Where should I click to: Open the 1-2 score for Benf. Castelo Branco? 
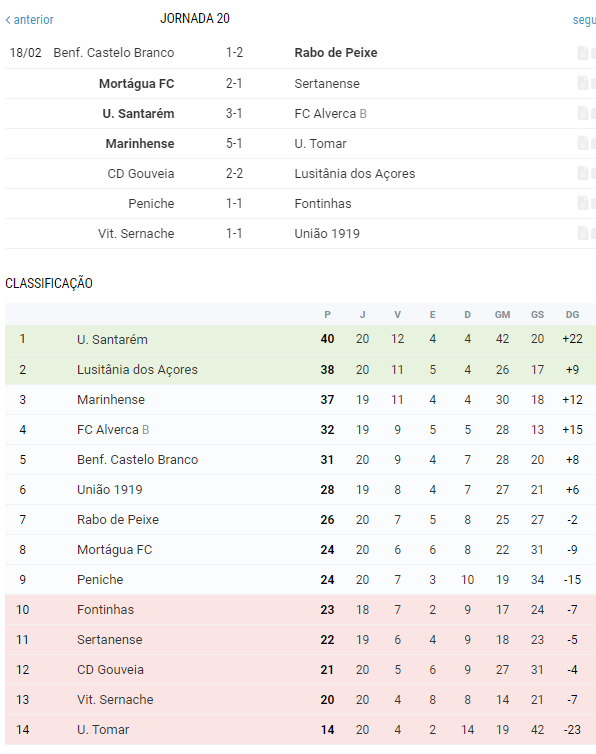coord(234,52)
